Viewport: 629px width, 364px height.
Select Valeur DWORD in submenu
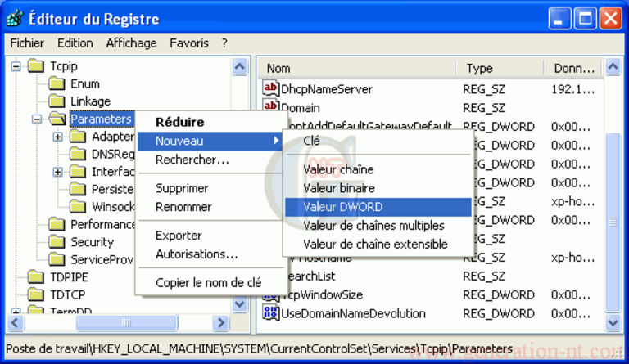pos(378,207)
